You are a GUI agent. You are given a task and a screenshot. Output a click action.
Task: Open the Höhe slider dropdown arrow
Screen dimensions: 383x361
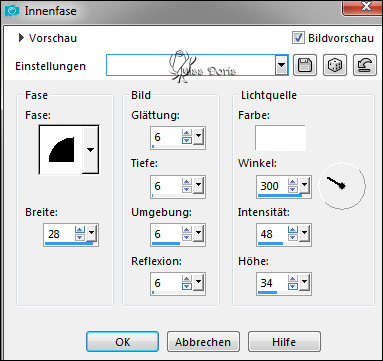[304, 282]
